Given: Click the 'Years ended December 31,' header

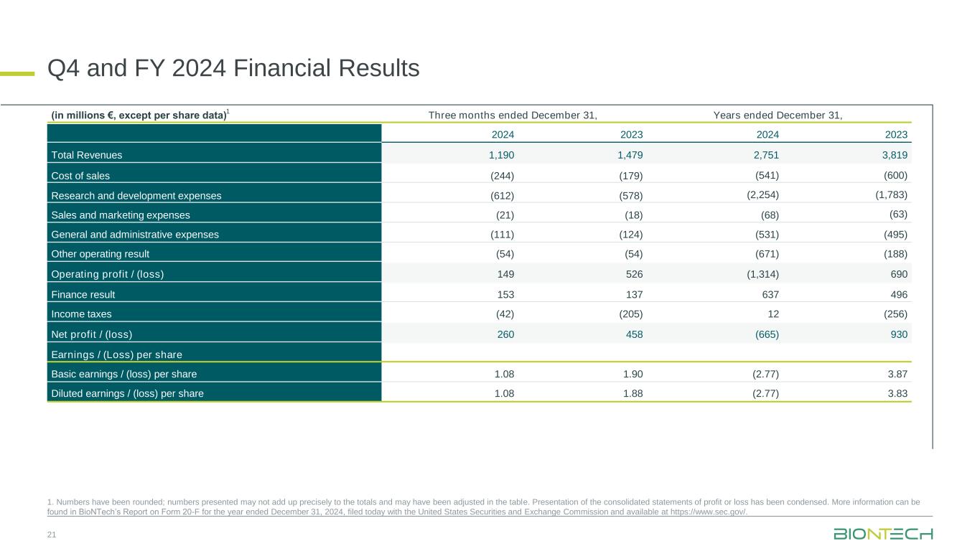Looking at the screenshot, I should pyautogui.click(x=778, y=116).
